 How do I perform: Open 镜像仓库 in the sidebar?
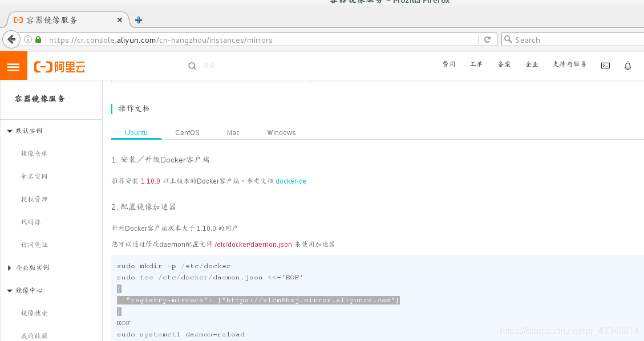(x=34, y=153)
